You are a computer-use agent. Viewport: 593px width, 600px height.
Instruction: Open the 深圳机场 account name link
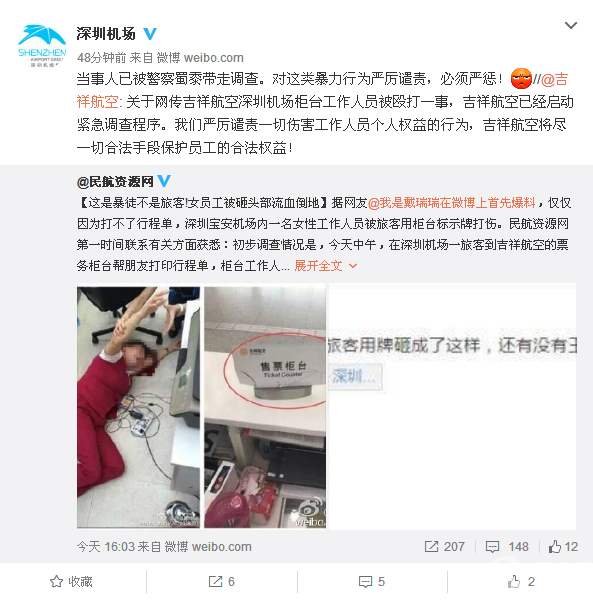[106, 34]
